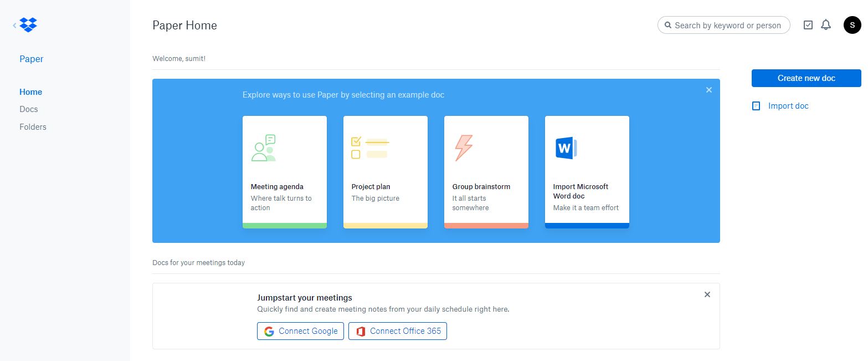The height and width of the screenshot is (361, 868).
Task: Open the Import Microsoft Word doc card
Action: coord(587,172)
